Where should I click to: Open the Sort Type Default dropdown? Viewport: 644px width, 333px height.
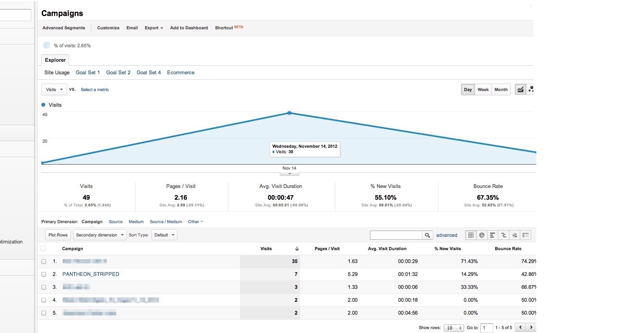164,235
